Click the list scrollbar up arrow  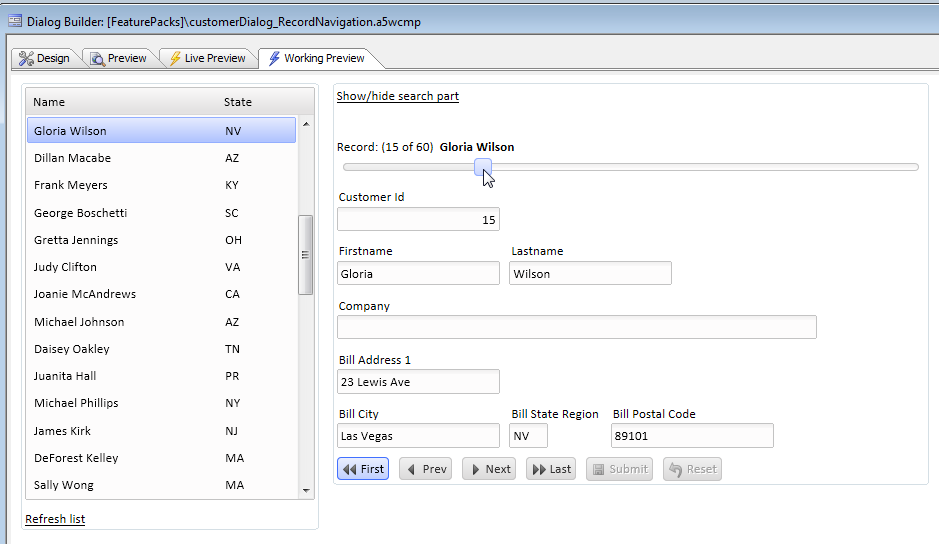pos(306,124)
